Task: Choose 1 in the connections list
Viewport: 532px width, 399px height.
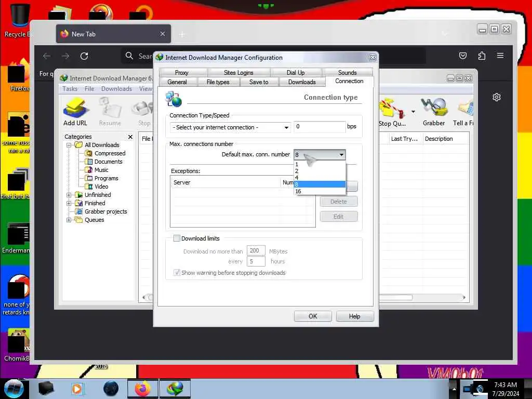Action: [320, 164]
